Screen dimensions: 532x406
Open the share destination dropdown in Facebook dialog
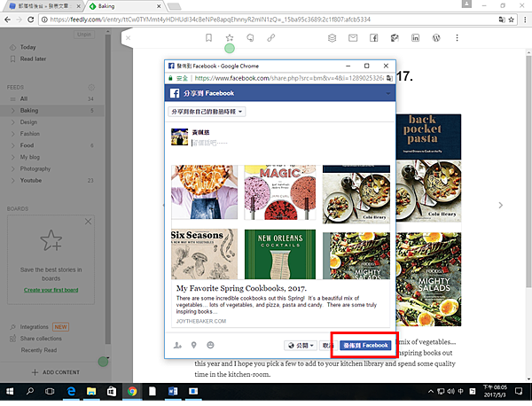(207, 112)
